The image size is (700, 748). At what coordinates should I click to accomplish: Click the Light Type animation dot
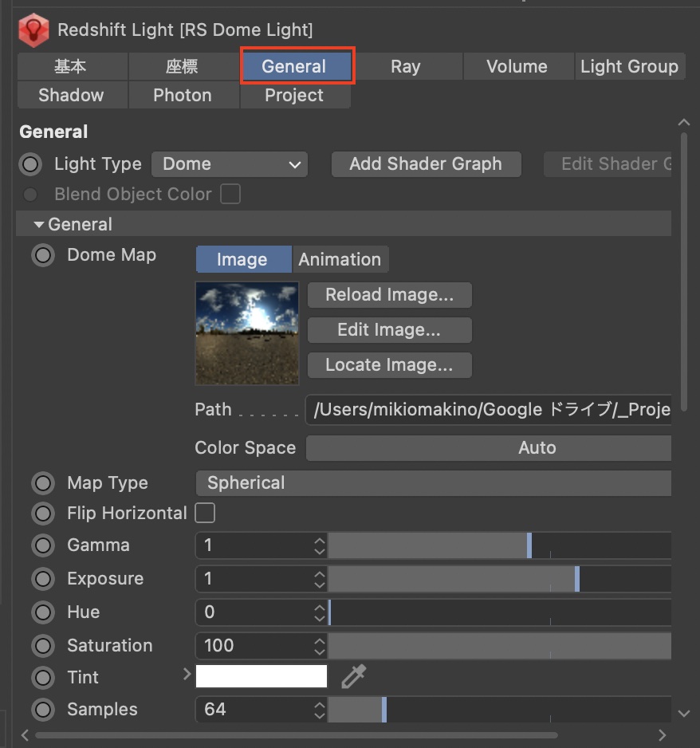click(x=30, y=165)
